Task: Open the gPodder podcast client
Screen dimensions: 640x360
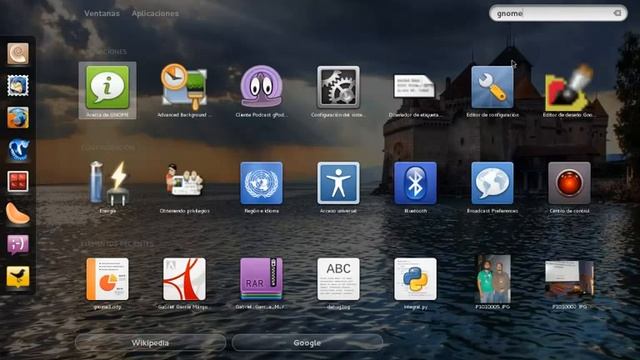Action: pos(261,90)
